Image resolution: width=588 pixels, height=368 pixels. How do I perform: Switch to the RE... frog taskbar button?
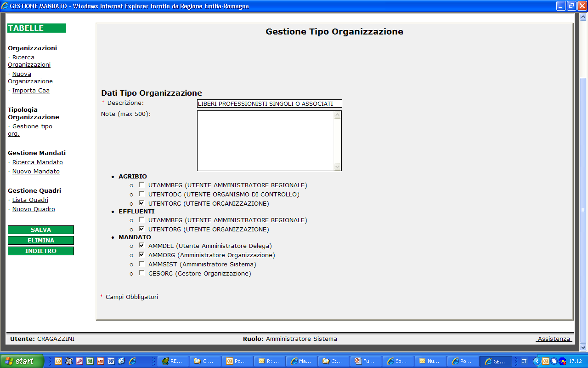tap(173, 361)
